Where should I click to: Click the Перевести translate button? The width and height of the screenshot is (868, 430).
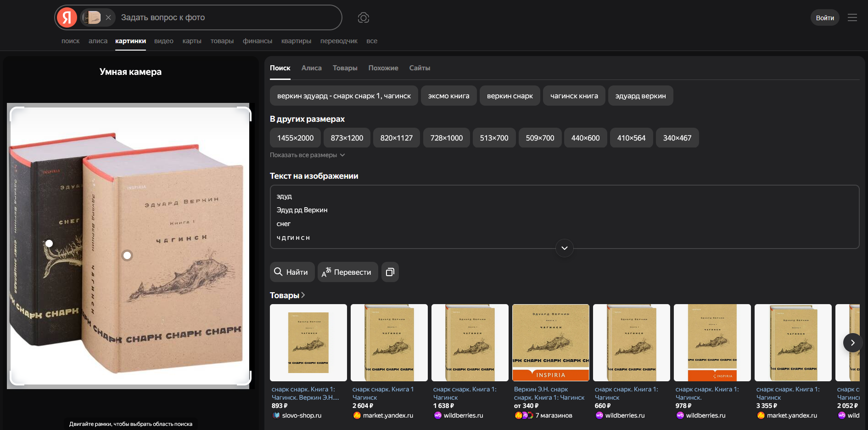pyautogui.click(x=348, y=272)
